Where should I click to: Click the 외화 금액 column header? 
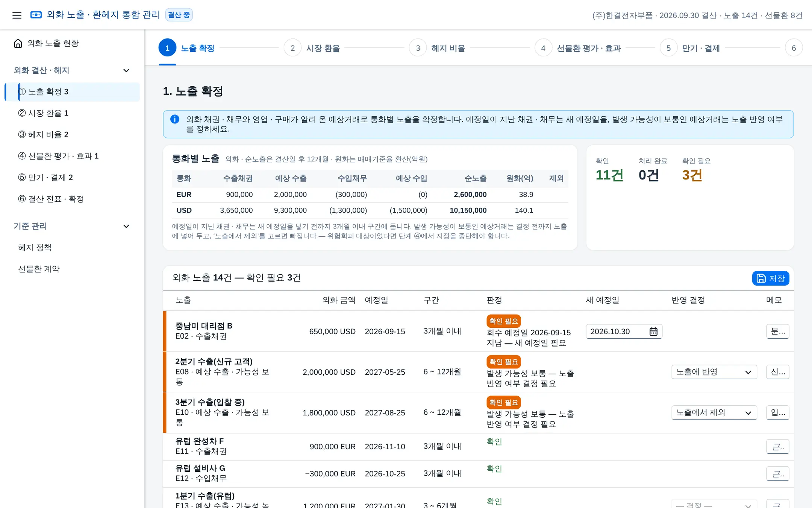click(x=339, y=300)
